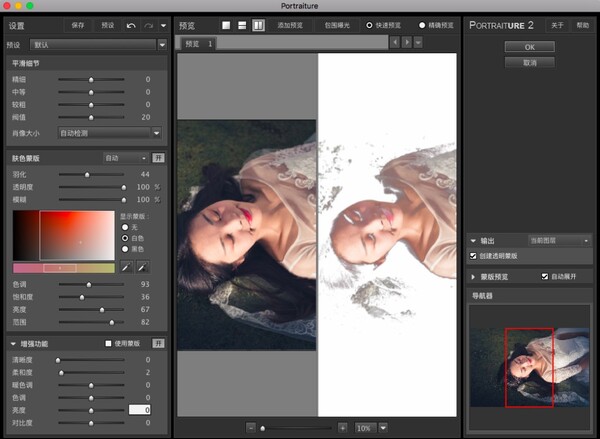The height and width of the screenshot is (439, 600).
Task: Zoom in with the plus button
Action: (342, 428)
